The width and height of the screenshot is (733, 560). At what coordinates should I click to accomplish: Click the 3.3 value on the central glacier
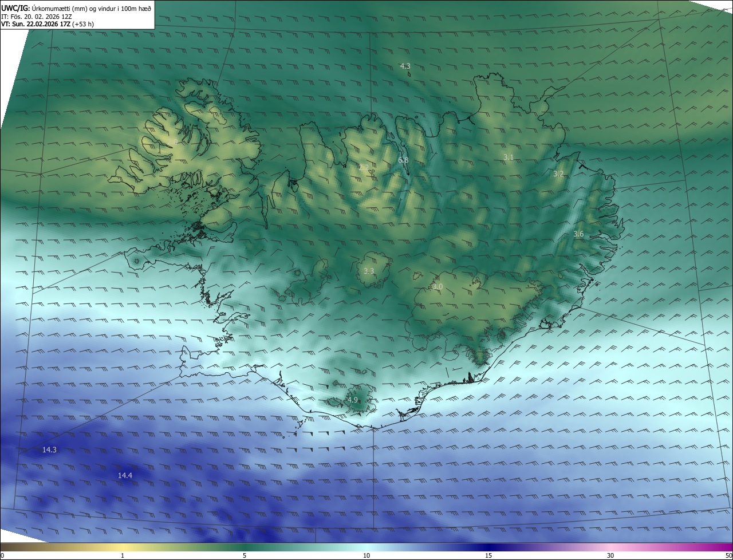click(369, 271)
